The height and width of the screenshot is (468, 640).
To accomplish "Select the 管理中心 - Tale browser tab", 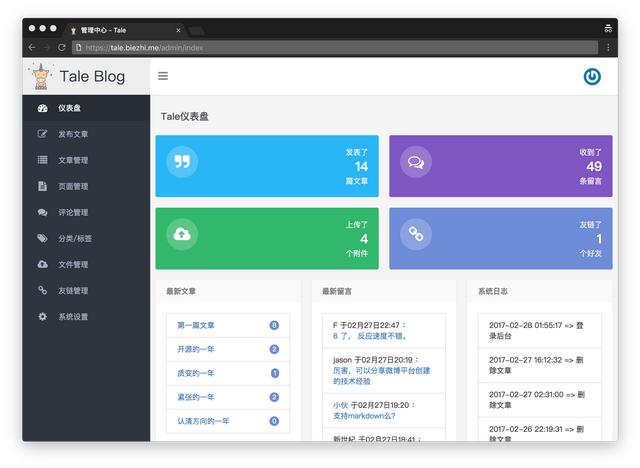I will (124, 30).
